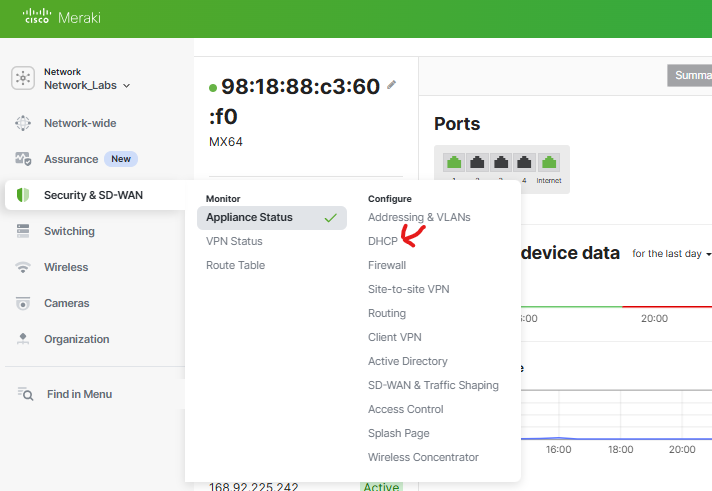
Task: Open DHCP configuration page
Action: coord(383,241)
